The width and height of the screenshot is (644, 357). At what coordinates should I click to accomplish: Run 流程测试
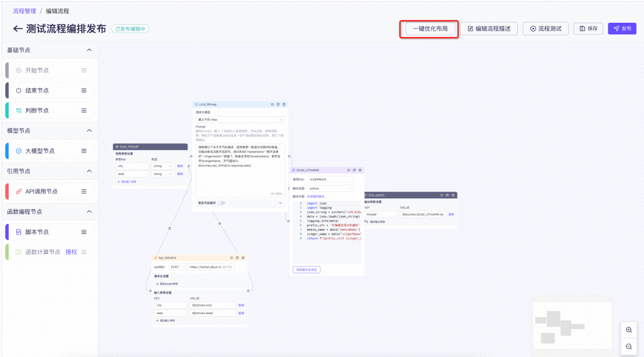pyautogui.click(x=546, y=29)
